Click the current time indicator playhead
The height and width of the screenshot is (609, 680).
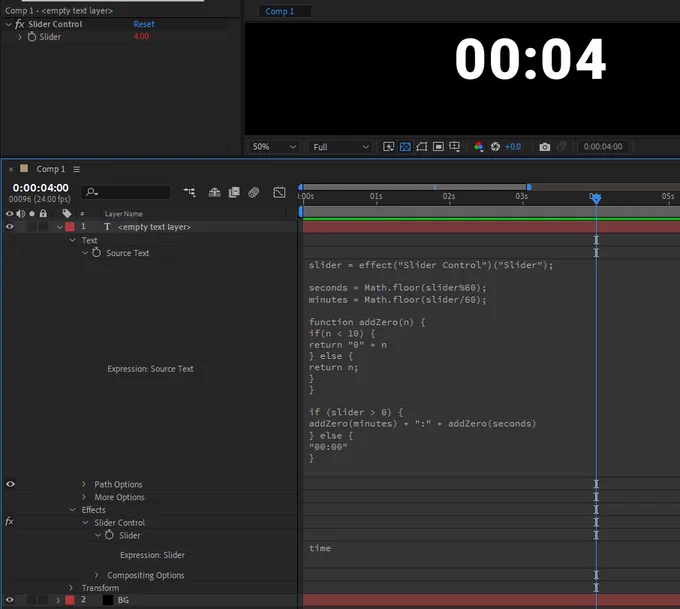[596, 198]
